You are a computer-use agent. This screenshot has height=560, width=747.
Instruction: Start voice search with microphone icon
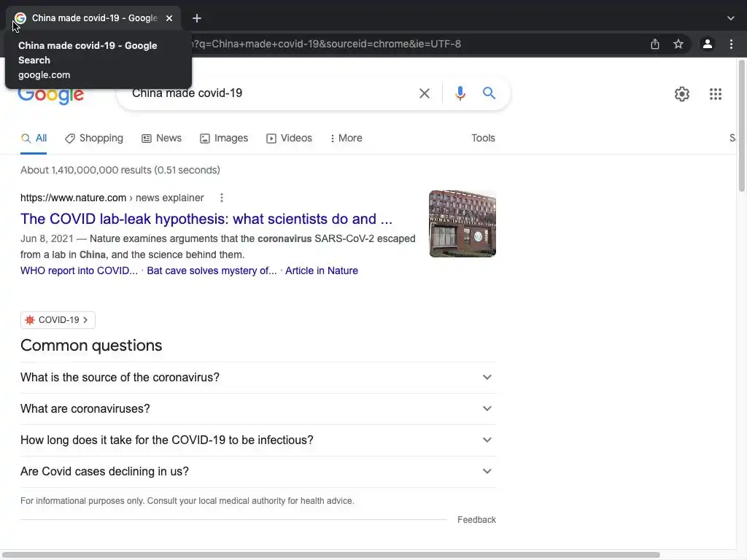460,93
